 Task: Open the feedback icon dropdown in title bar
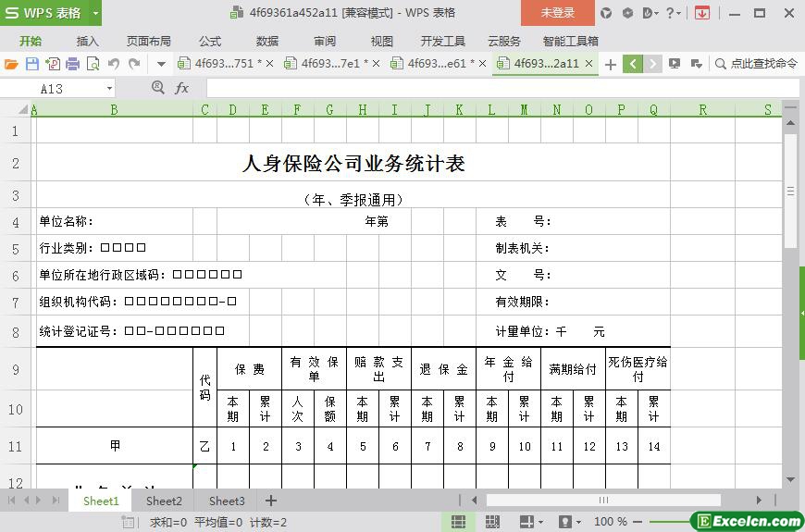pos(650,13)
